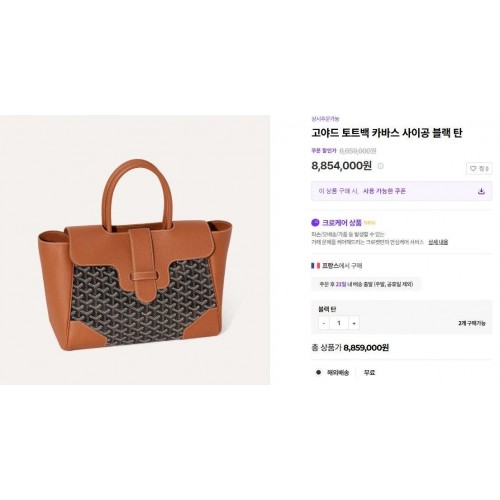The width and height of the screenshot is (500, 500).
Task: Click the purple 크로케어 badge icon
Action: point(315,222)
